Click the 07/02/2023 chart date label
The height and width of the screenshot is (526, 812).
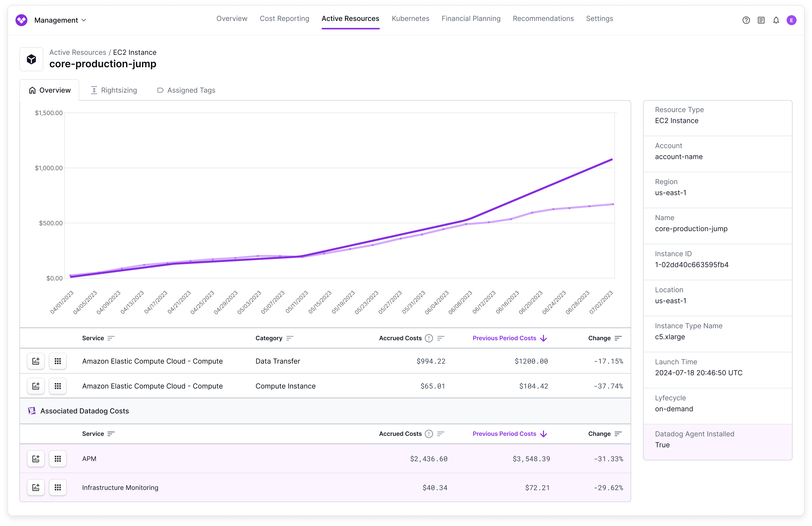point(601,302)
